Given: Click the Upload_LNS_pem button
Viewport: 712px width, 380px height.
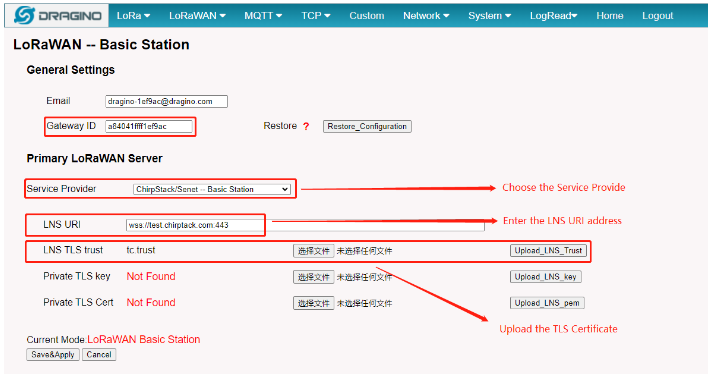Looking at the screenshot, I should tap(547, 303).
